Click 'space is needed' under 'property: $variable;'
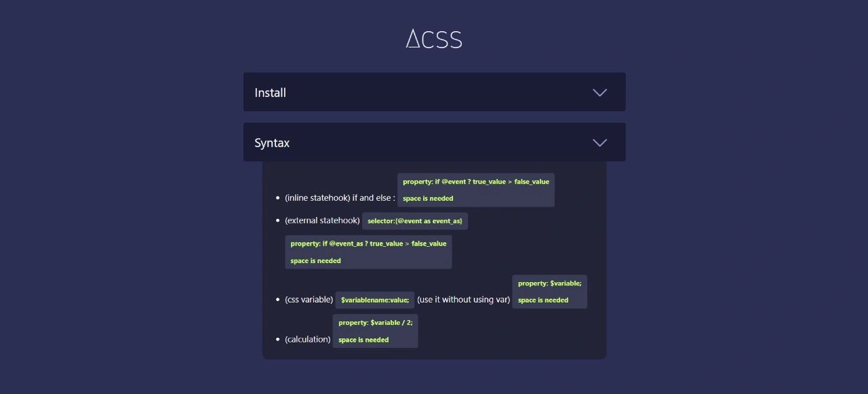This screenshot has height=394, width=868. [543, 300]
